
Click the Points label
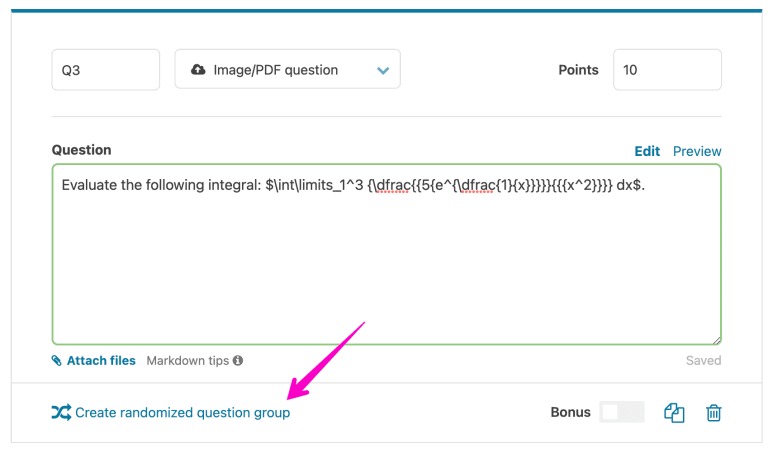tap(578, 70)
